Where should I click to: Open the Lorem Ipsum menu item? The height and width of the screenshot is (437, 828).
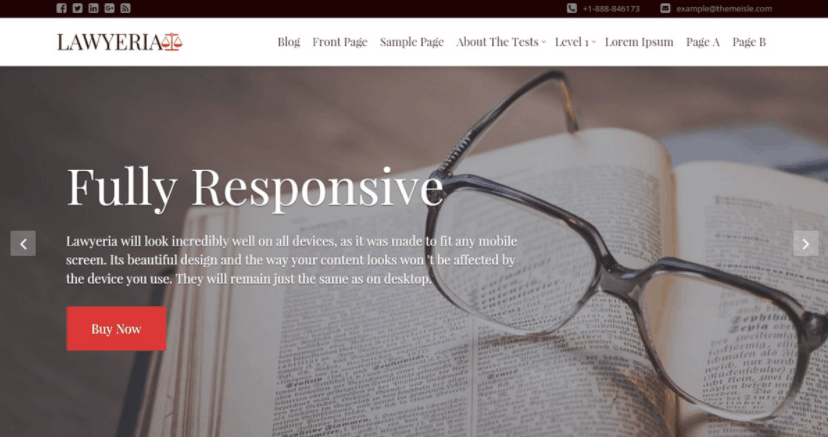tap(639, 42)
